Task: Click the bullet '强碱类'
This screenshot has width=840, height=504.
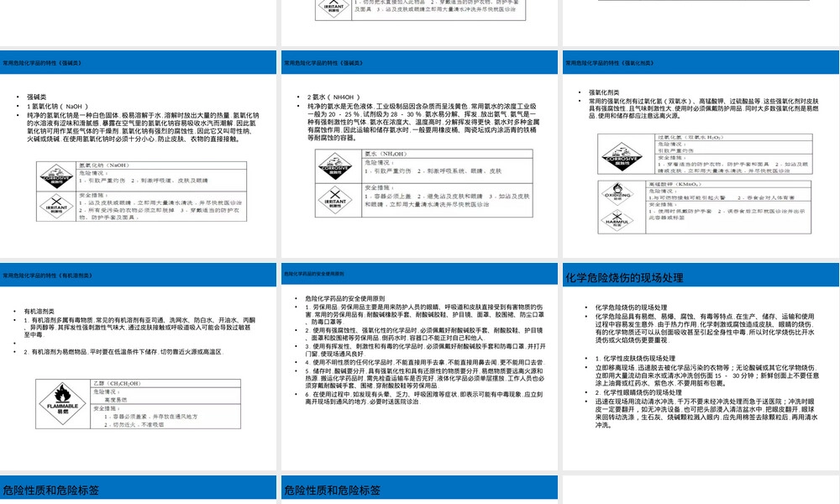Action: [x=36, y=97]
